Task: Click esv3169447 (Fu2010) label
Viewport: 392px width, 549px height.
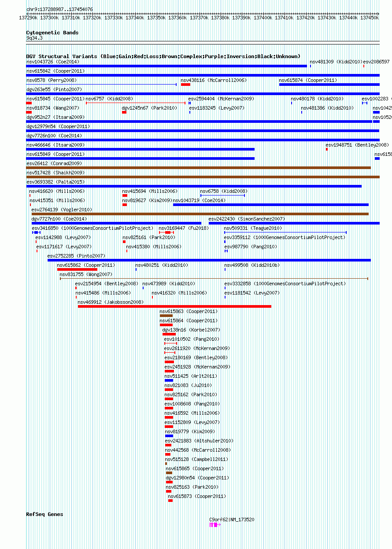Action: 184,228
